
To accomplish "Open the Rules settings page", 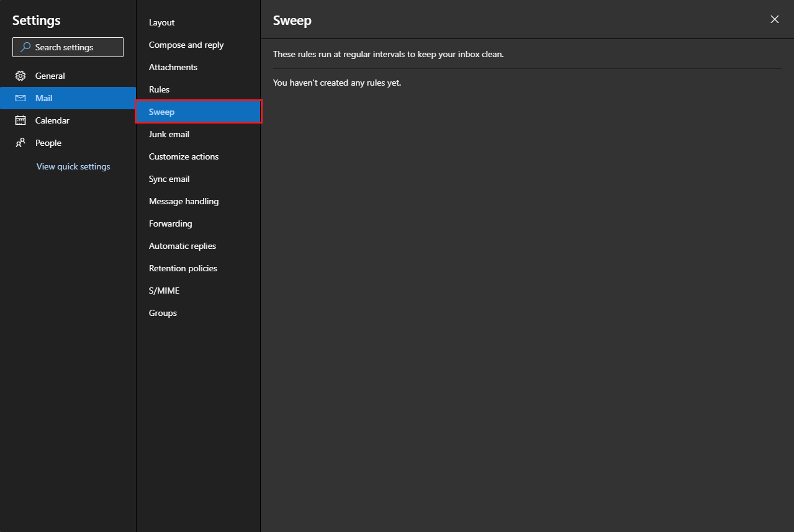I will [x=199, y=89].
